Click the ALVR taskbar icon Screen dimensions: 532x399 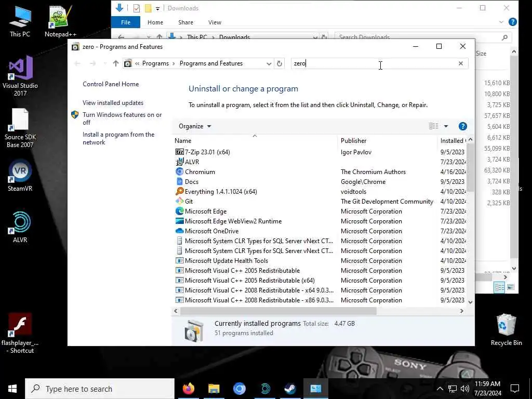click(x=265, y=389)
